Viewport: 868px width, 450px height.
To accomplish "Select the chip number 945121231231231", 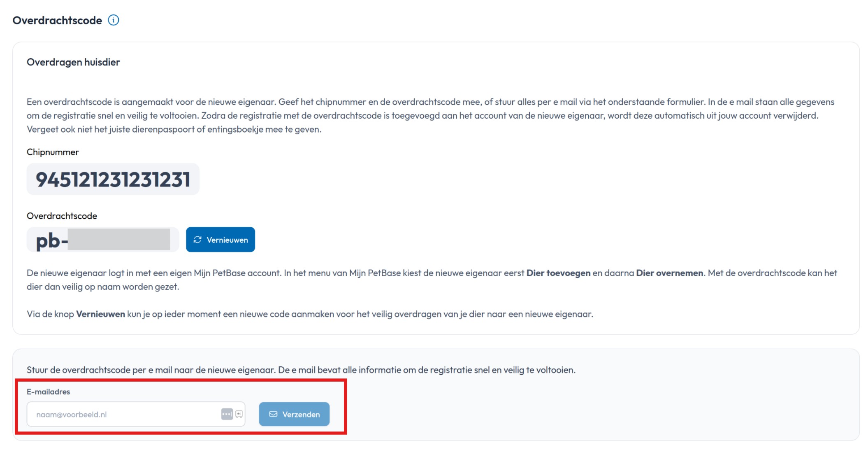I will tap(113, 180).
